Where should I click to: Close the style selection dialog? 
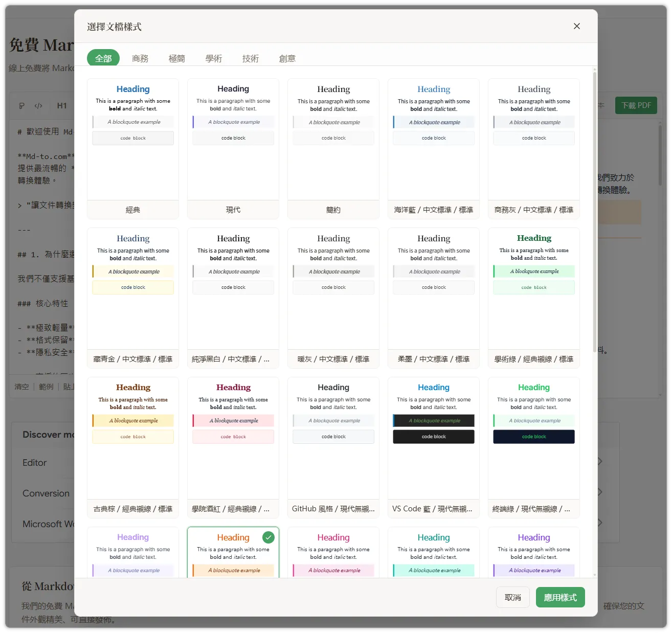click(x=576, y=26)
